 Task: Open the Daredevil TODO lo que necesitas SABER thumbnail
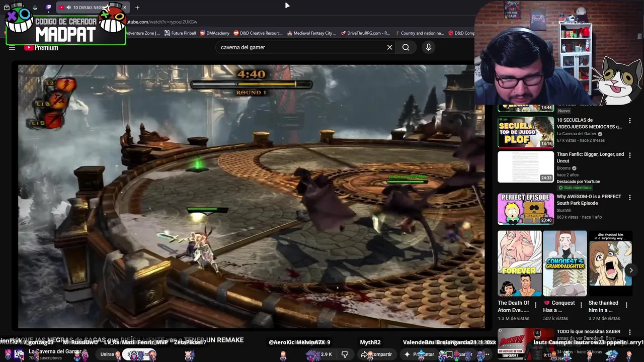tap(526, 344)
